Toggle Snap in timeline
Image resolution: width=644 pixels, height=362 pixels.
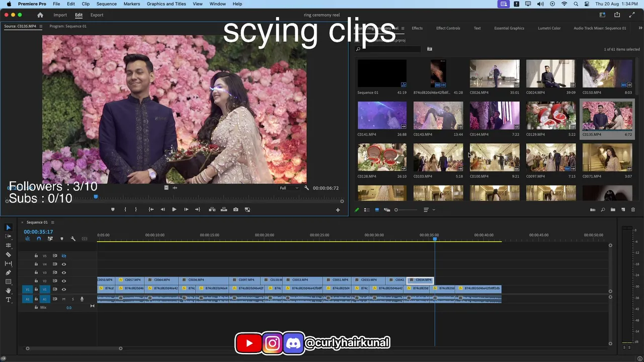[x=39, y=239]
